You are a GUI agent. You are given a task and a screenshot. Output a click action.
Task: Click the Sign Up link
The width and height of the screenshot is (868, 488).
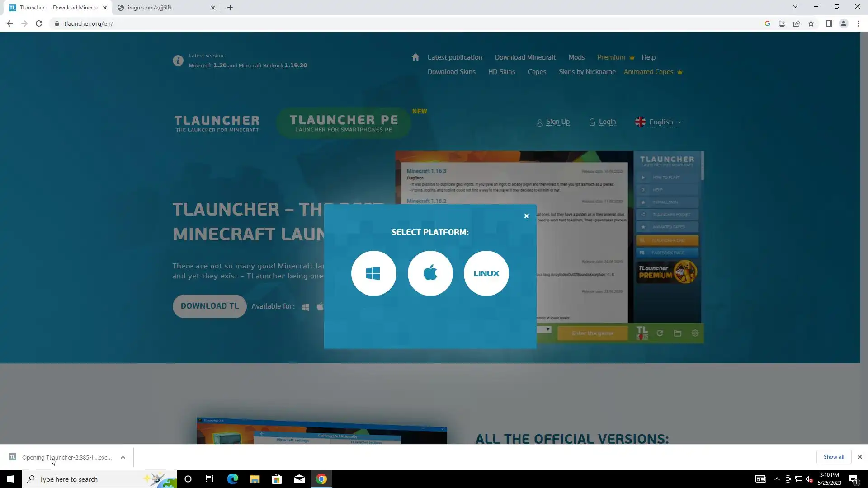(x=557, y=122)
